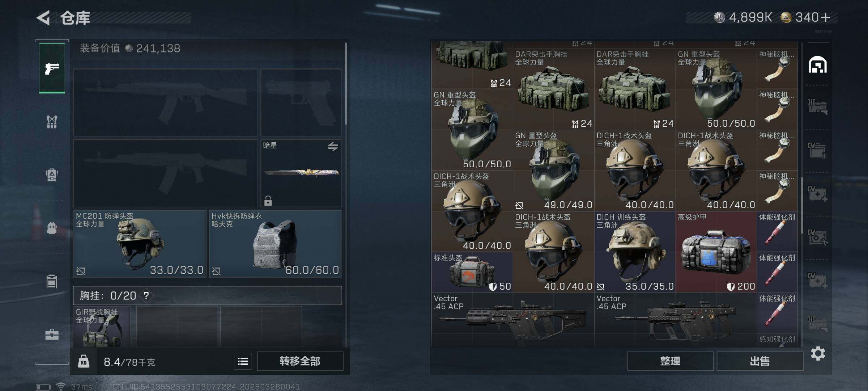
Task: Click the question mark next to 胸挂
Action: 146,296
